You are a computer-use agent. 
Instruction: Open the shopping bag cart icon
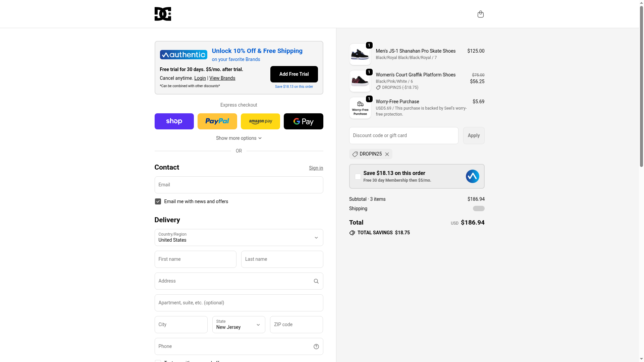[480, 14]
